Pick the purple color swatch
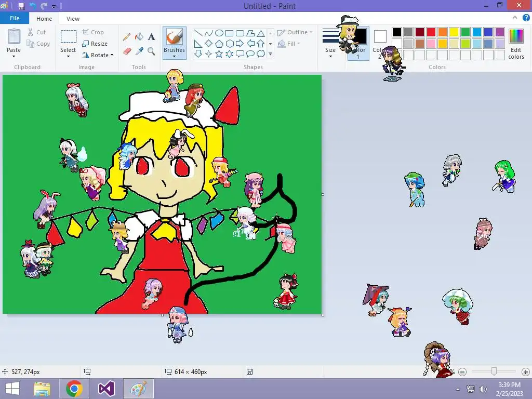 click(500, 32)
